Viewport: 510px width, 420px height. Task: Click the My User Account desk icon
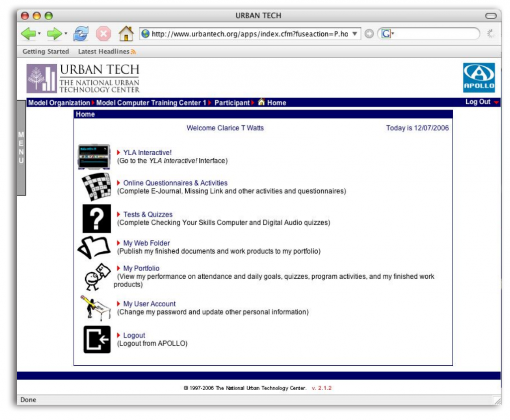(96, 308)
